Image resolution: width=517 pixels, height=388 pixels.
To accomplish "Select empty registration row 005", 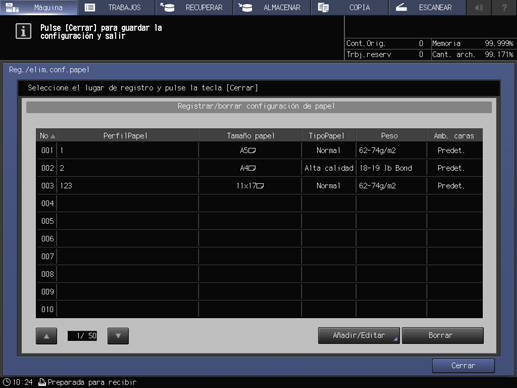I will pos(259,221).
